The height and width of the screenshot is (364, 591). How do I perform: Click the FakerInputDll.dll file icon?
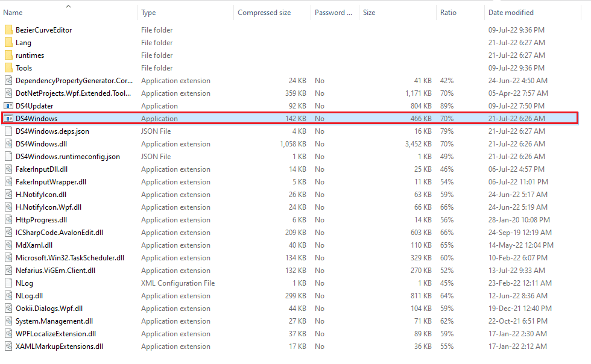8,169
